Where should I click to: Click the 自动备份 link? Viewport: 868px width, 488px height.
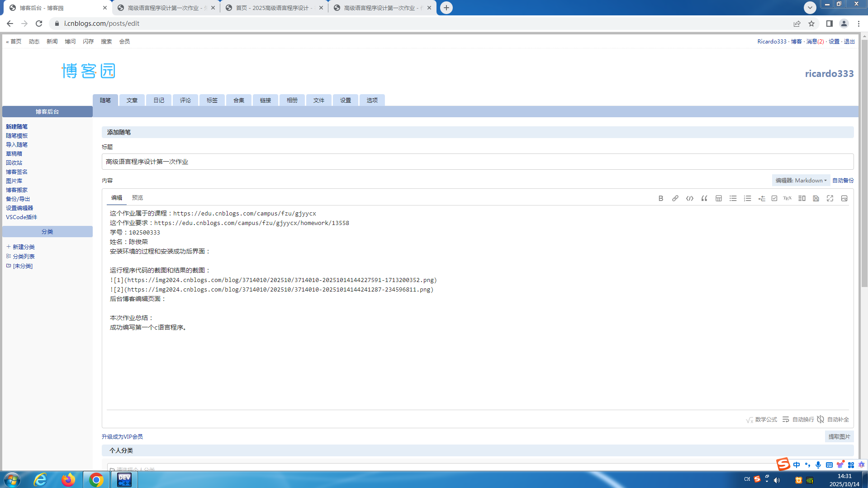coord(843,180)
